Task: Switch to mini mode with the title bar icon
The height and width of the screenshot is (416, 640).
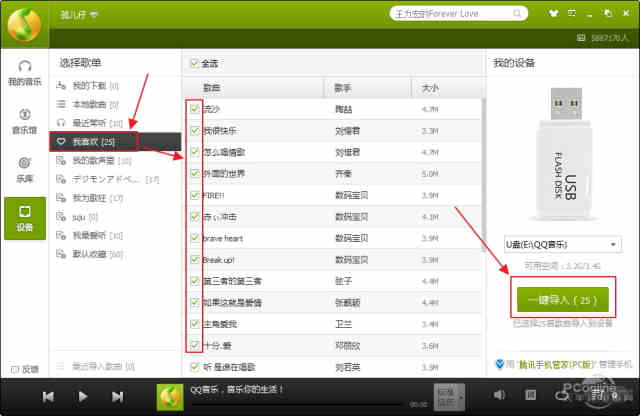Action: tap(608, 13)
